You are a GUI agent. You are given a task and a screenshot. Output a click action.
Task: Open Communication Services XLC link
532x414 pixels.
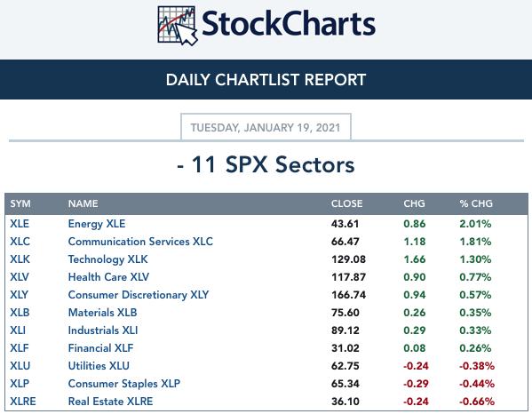click(x=140, y=242)
